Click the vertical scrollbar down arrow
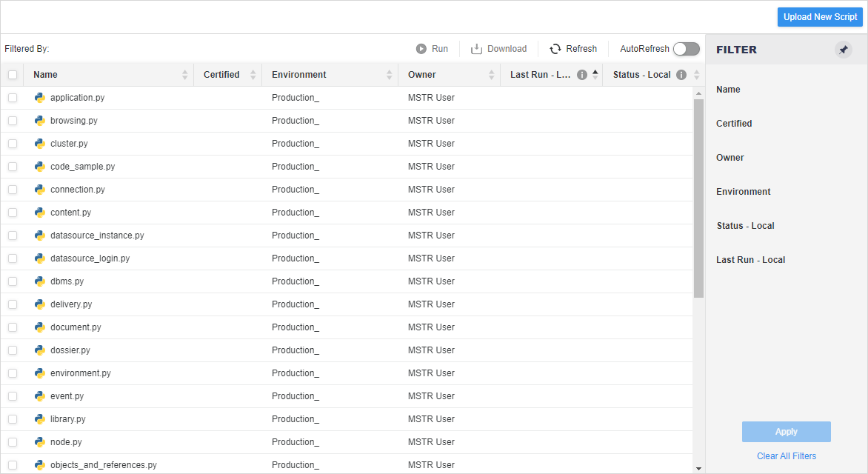The height and width of the screenshot is (474, 868). (698, 468)
